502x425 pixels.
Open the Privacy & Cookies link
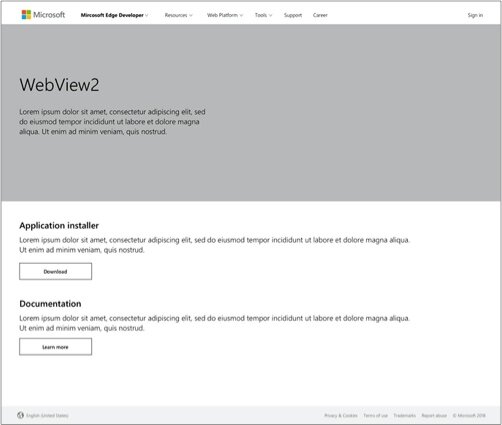coord(341,415)
